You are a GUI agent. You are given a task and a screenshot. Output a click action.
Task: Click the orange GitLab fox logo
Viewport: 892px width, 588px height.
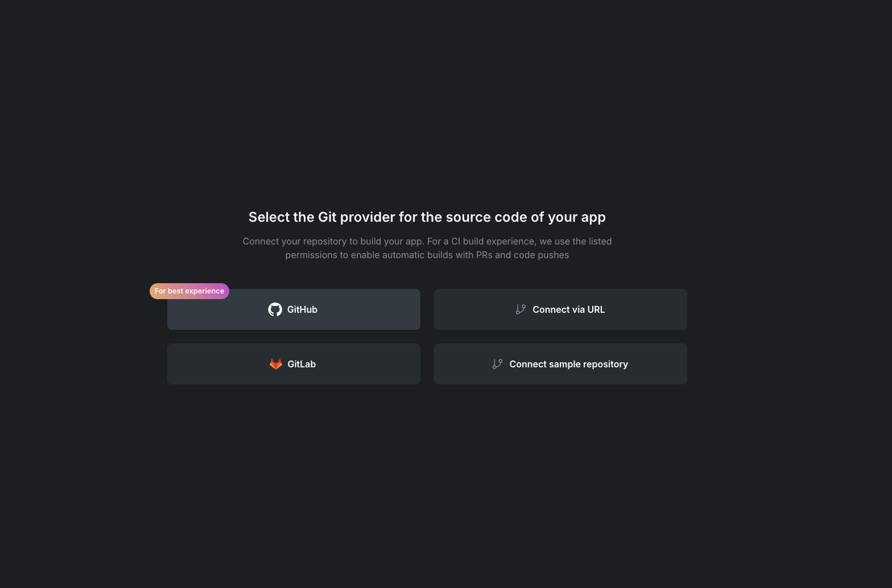click(276, 364)
